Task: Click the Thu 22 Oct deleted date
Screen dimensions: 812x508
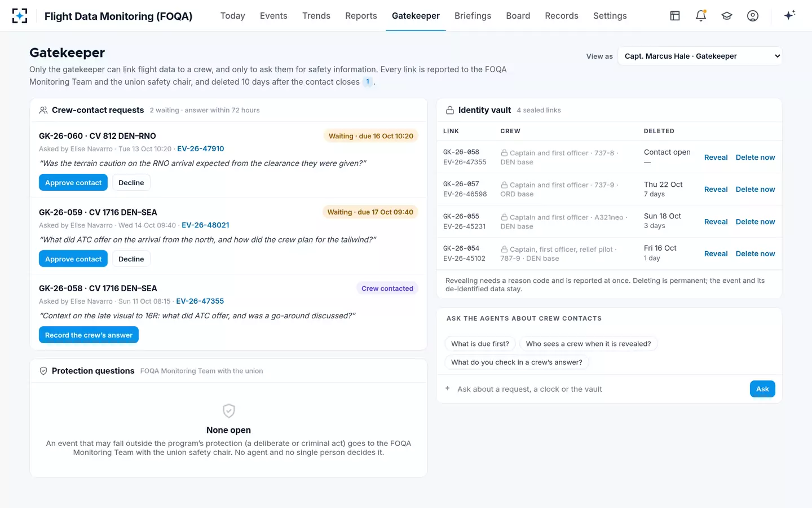Action: pyautogui.click(x=663, y=185)
